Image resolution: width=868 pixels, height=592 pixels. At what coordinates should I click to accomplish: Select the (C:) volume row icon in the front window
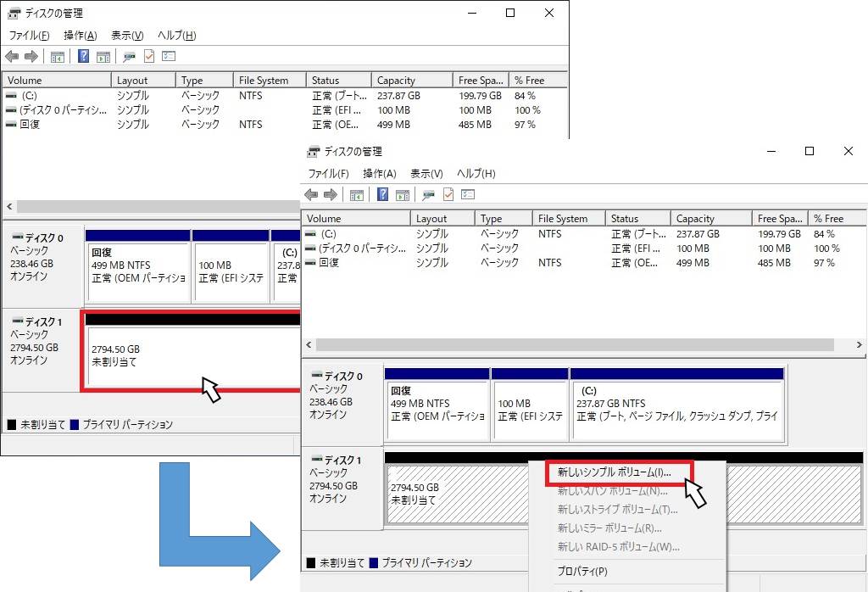pos(311,234)
